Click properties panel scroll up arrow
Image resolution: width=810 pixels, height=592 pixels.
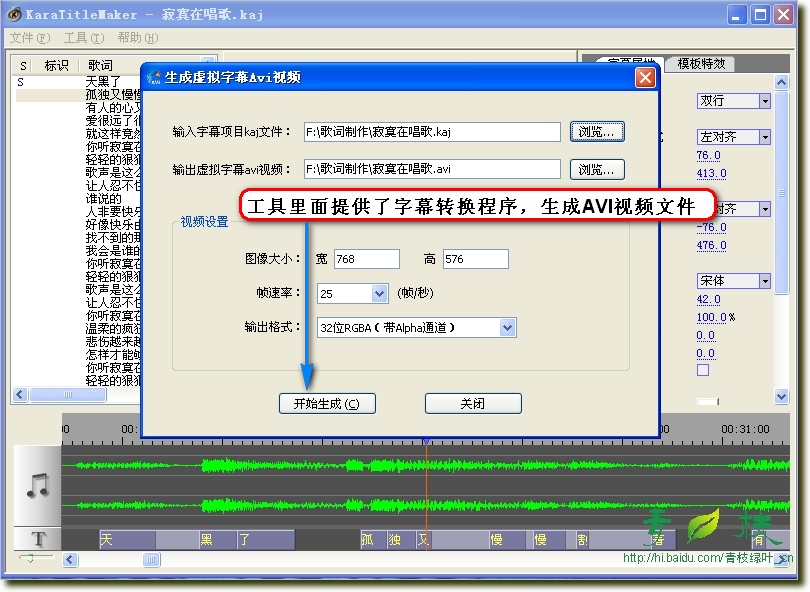click(x=782, y=83)
